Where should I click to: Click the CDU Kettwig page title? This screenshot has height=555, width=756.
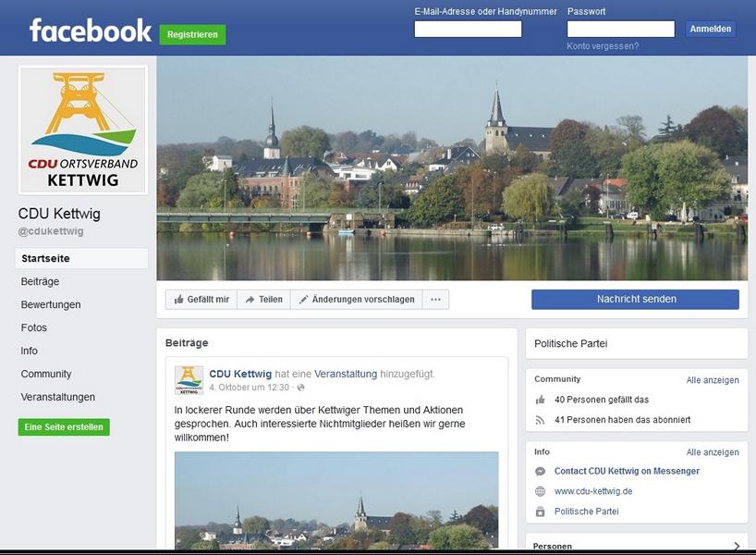click(x=59, y=214)
